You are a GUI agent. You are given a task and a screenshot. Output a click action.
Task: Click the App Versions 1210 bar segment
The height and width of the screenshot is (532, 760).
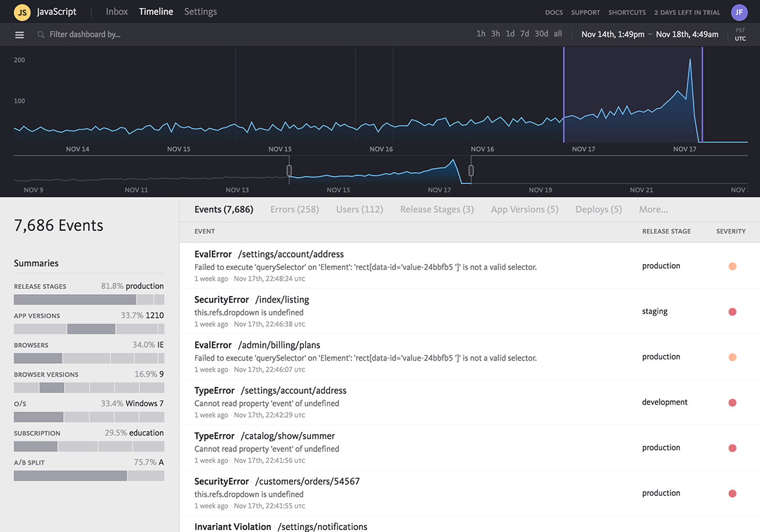pyautogui.click(x=91, y=329)
